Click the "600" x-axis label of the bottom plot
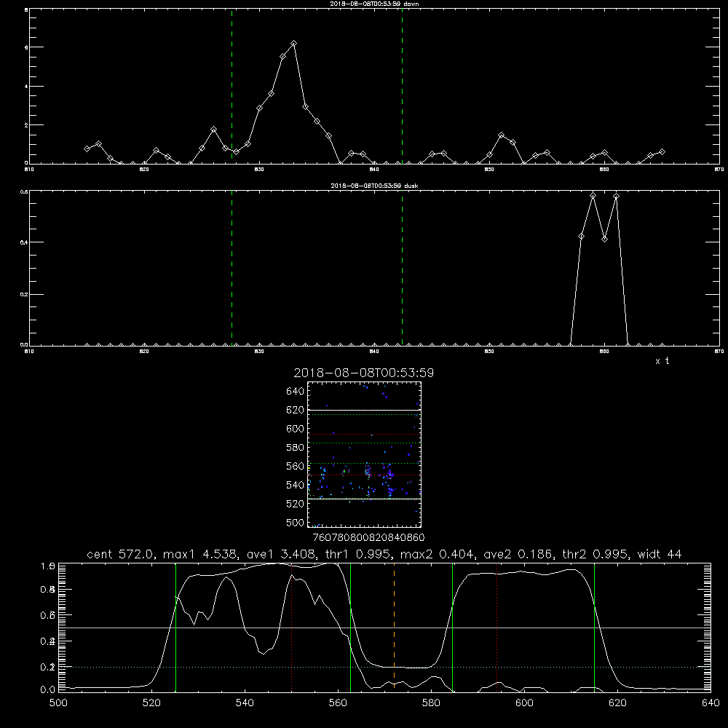Screen dimensions: 728x728 (524, 703)
